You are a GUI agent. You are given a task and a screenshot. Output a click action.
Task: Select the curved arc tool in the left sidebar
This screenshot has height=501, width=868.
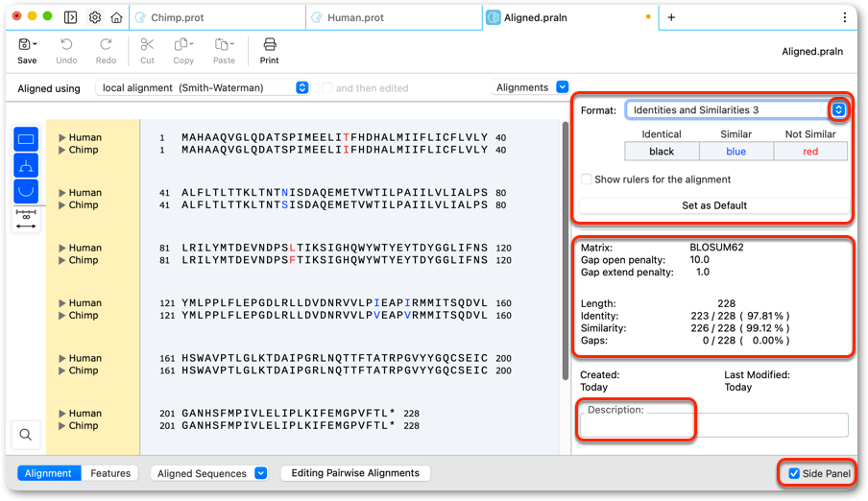26,191
